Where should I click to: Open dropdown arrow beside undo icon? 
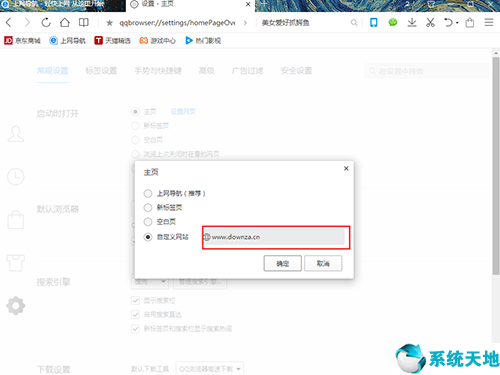click(457, 23)
